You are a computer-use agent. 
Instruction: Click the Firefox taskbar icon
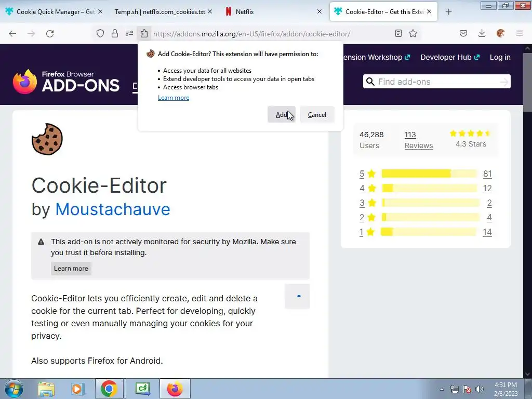pos(175,389)
